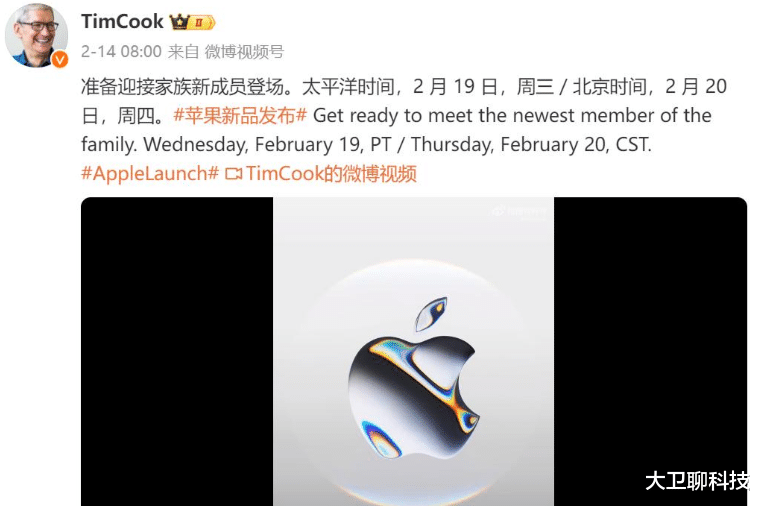This screenshot has height=506, width=761.
Task: Click the Weibo watermark atop the video
Action: coord(519,212)
